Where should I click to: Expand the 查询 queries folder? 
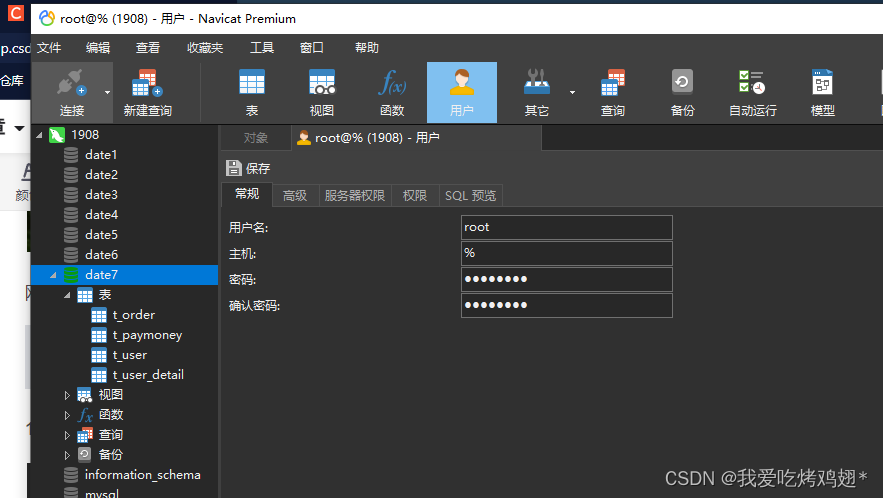(67, 435)
